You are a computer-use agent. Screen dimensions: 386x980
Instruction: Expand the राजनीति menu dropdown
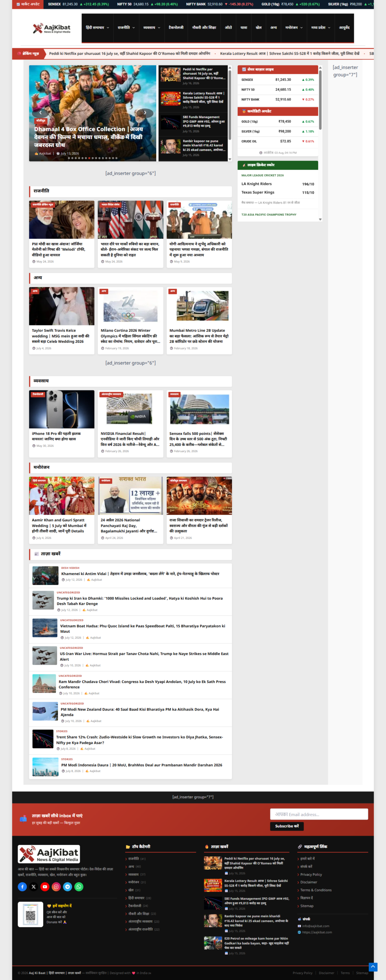pyautogui.click(x=126, y=28)
